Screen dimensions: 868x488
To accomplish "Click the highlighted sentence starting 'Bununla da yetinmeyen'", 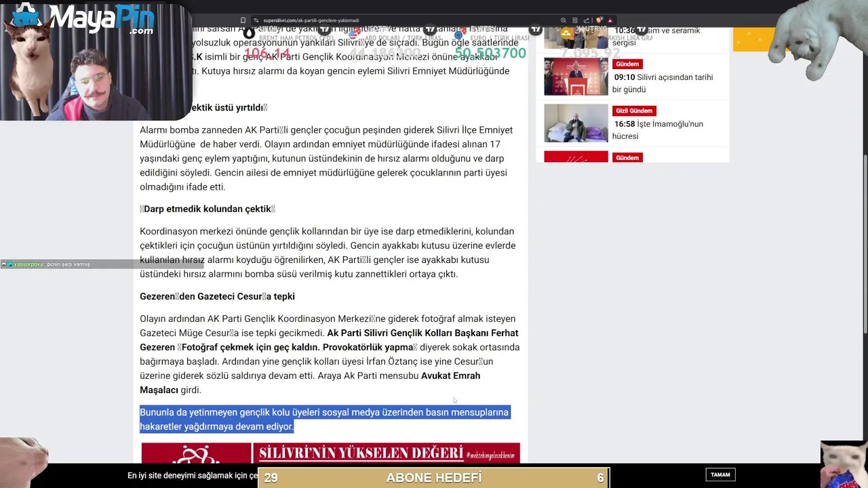I will tap(324, 419).
